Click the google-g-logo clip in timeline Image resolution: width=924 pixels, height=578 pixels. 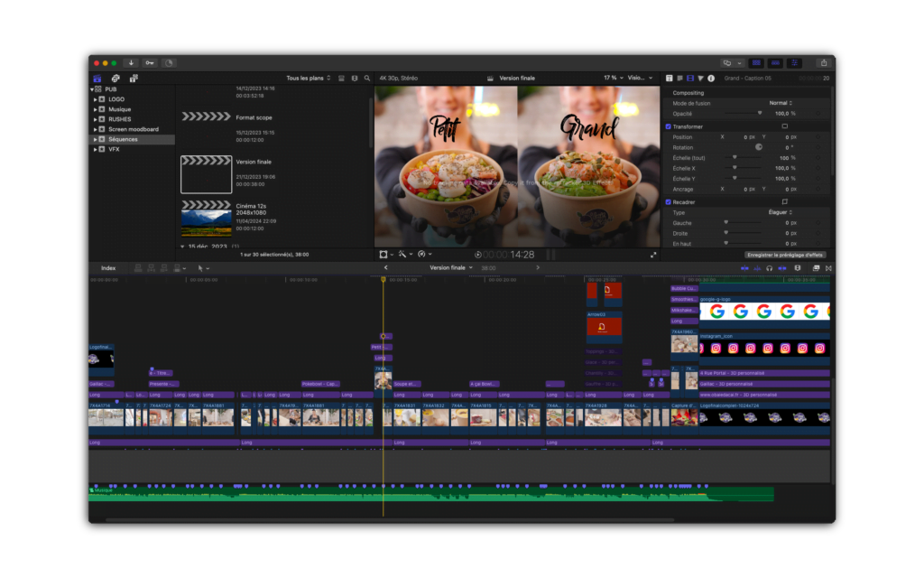tap(764, 312)
